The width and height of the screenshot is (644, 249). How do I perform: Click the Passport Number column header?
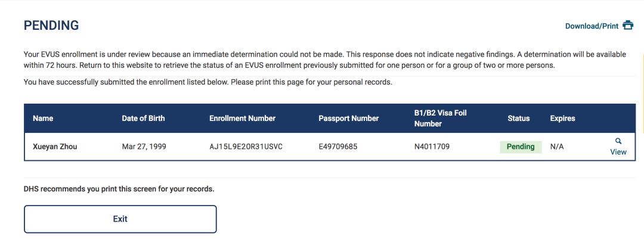[348, 118]
